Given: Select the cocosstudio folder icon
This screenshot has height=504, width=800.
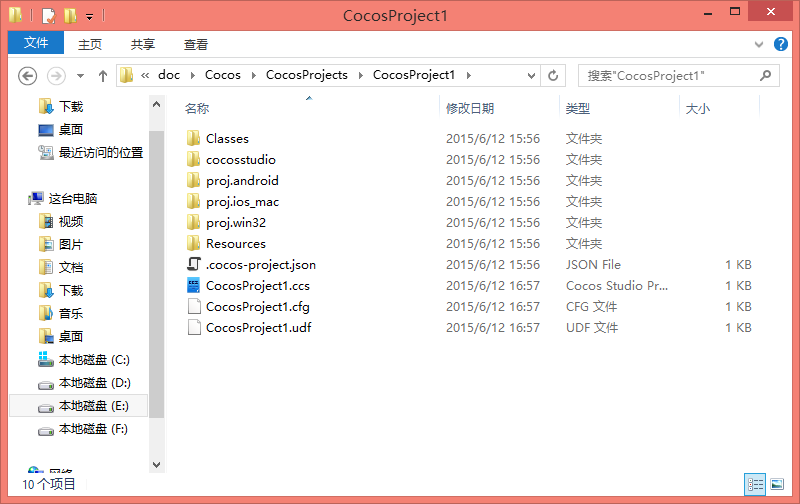Looking at the screenshot, I should (x=193, y=159).
